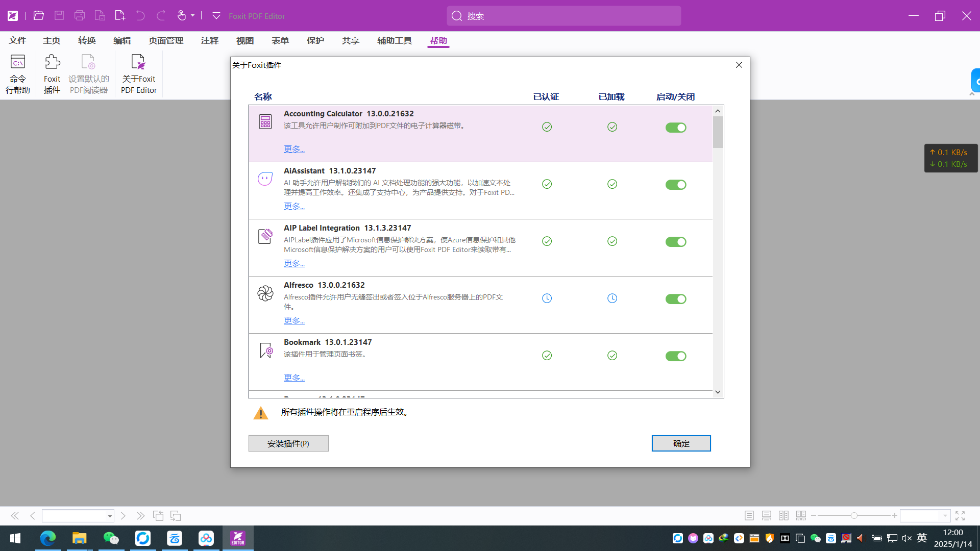
Task: Toggle full screen mode icon
Action: 960,516
